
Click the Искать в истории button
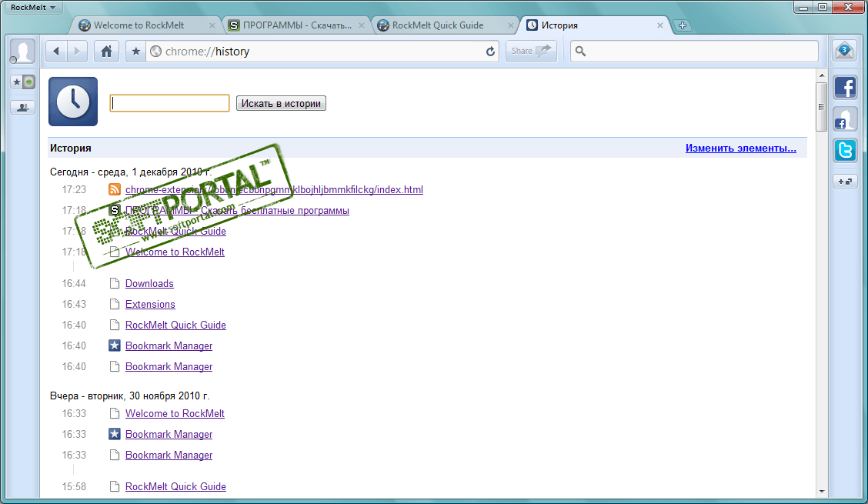281,104
